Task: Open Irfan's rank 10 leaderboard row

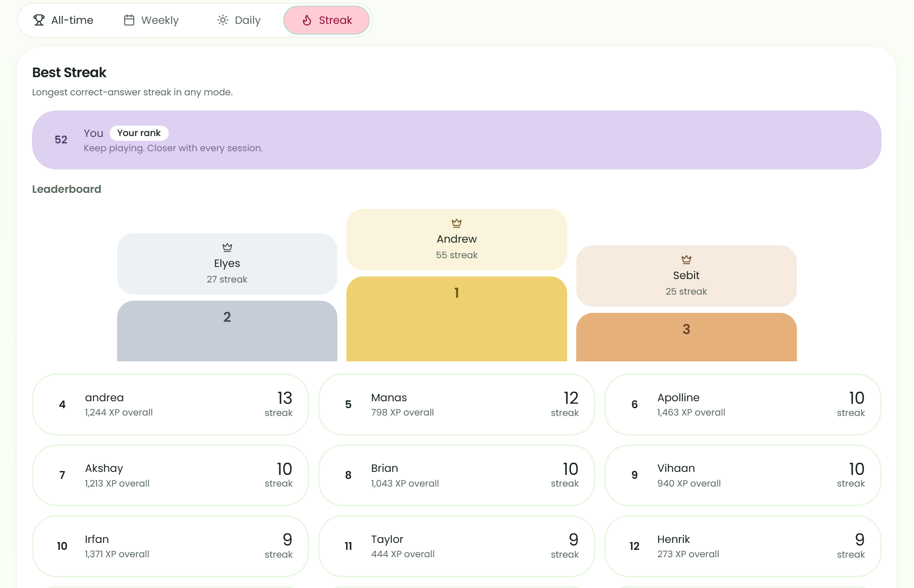Action: (x=170, y=546)
